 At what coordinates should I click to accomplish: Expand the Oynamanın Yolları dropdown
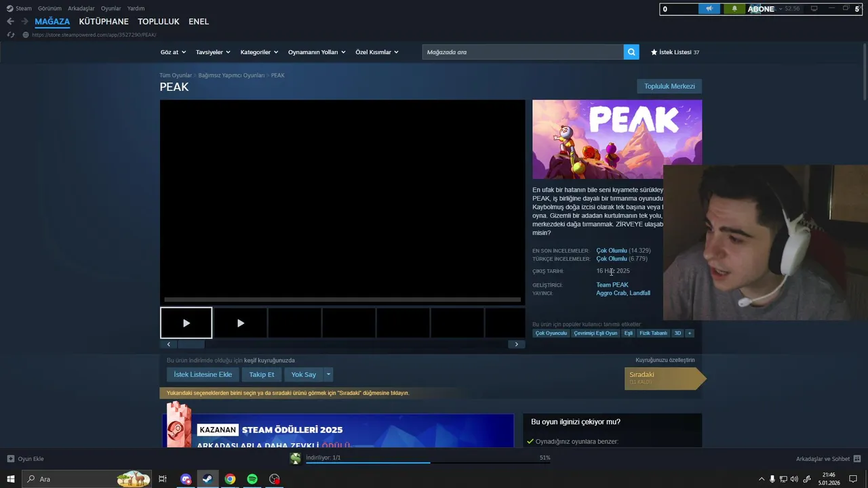(x=317, y=52)
